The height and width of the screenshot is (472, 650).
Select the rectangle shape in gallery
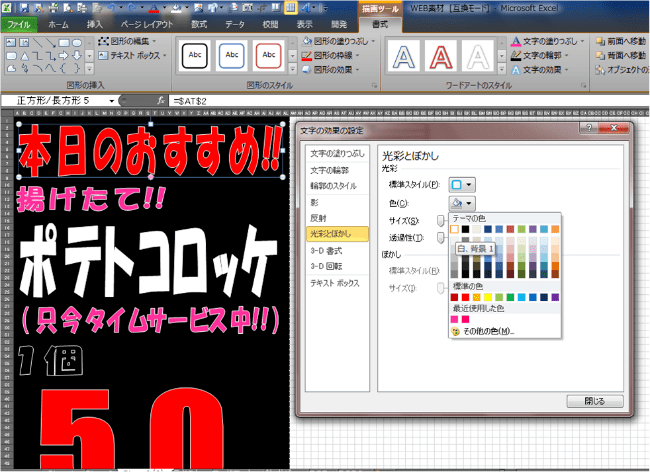pos(64,42)
